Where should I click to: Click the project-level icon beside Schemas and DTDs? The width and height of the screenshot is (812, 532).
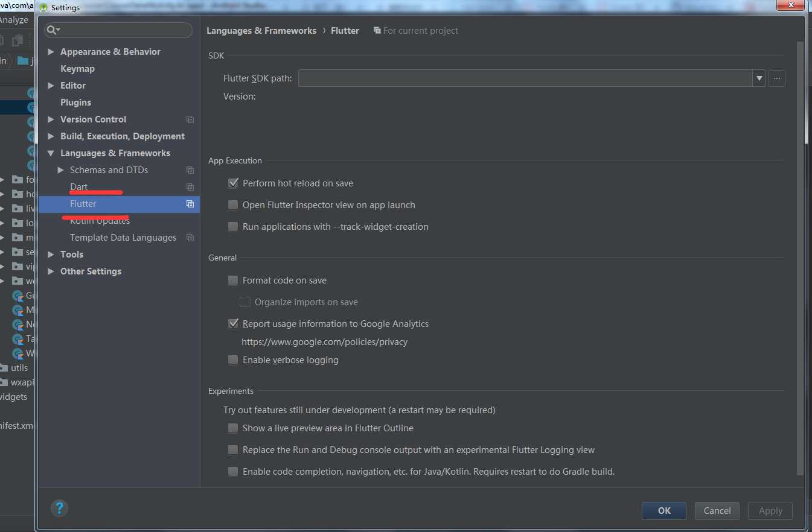pyautogui.click(x=190, y=170)
